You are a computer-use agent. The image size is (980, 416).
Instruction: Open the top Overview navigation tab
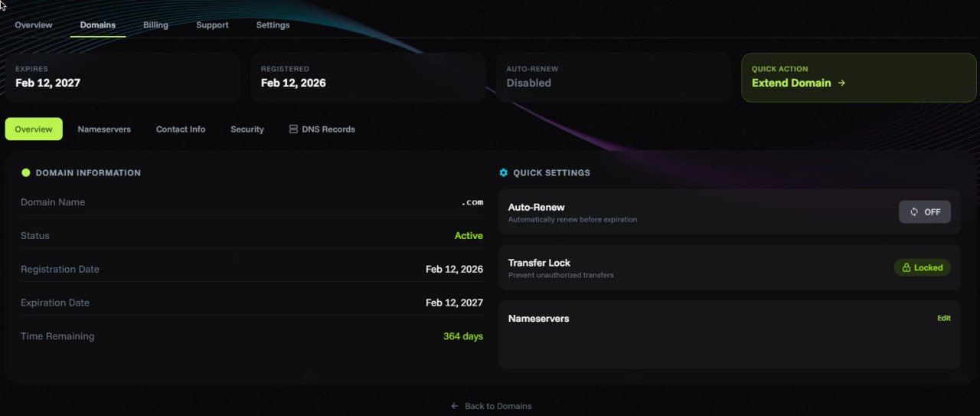point(34,25)
